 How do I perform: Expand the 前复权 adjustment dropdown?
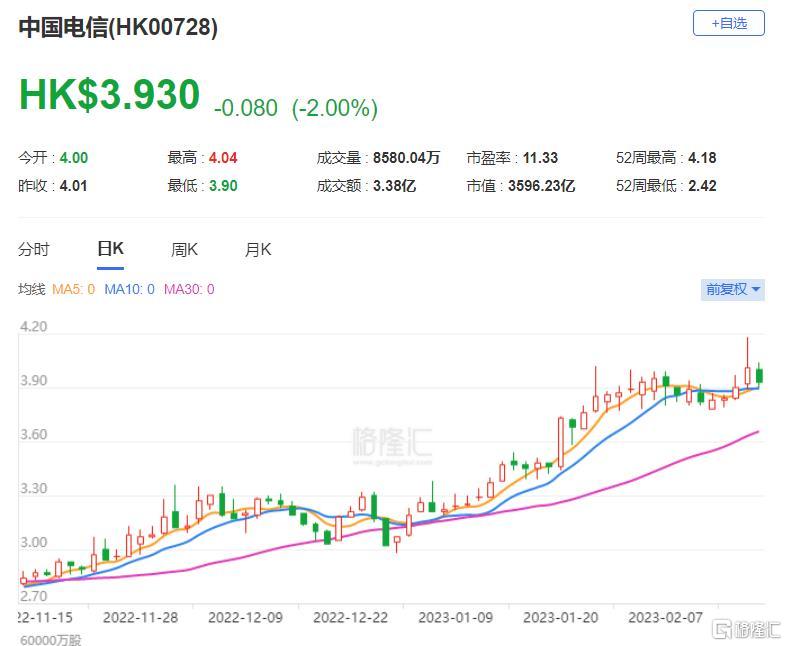click(x=732, y=290)
